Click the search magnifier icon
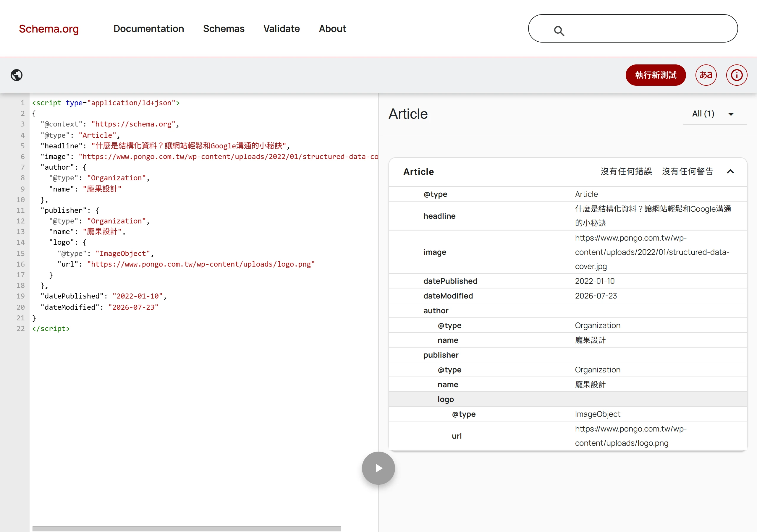 [x=559, y=31]
